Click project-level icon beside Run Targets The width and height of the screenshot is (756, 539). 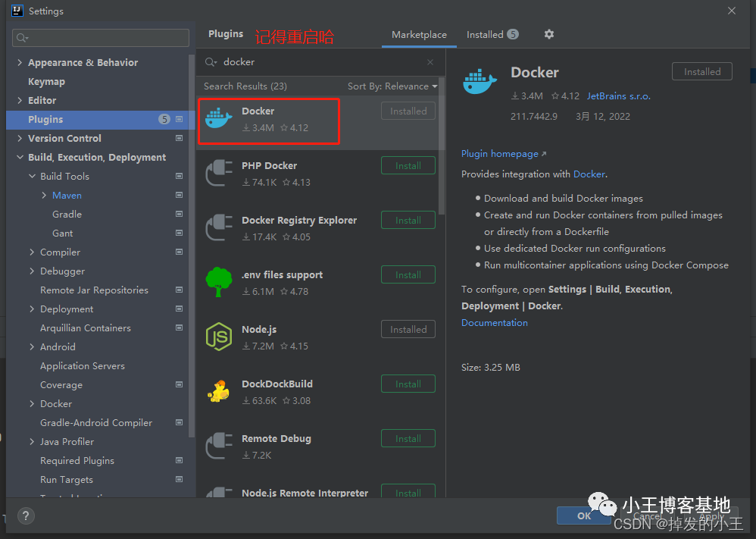(179, 479)
